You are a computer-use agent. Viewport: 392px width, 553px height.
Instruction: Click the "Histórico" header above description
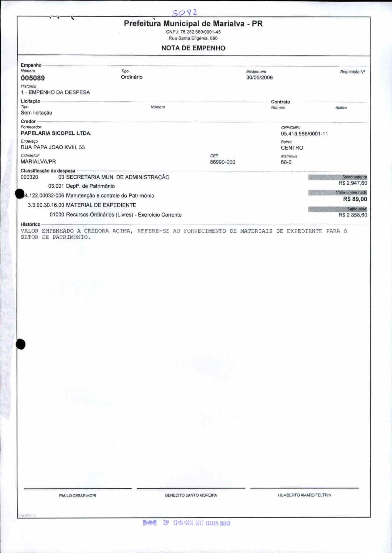30,225
